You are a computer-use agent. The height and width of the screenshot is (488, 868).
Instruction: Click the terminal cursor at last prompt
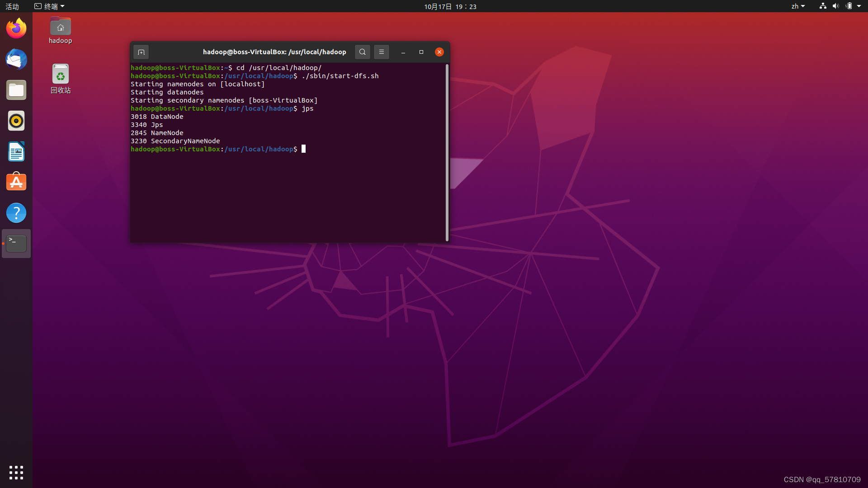[x=304, y=149]
